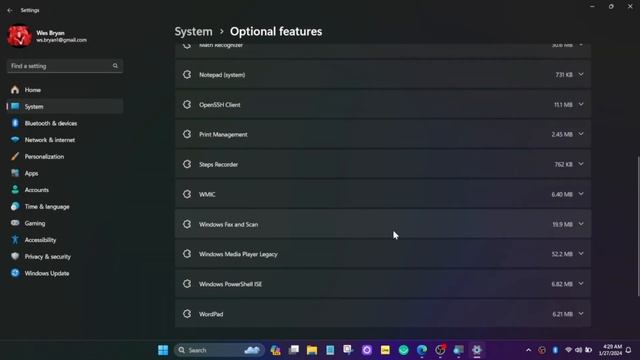
Task: Click the volume speaker tray icon
Action: coord(578,350)
